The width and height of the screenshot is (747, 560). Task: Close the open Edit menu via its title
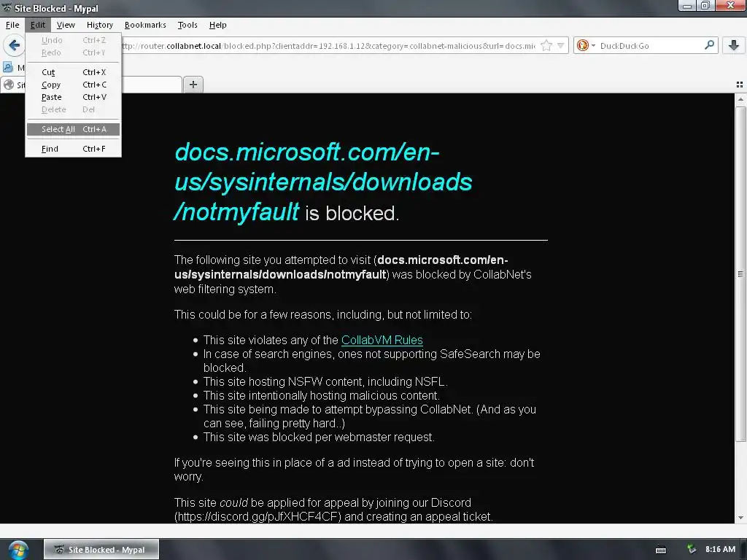(x=38, y=25)
